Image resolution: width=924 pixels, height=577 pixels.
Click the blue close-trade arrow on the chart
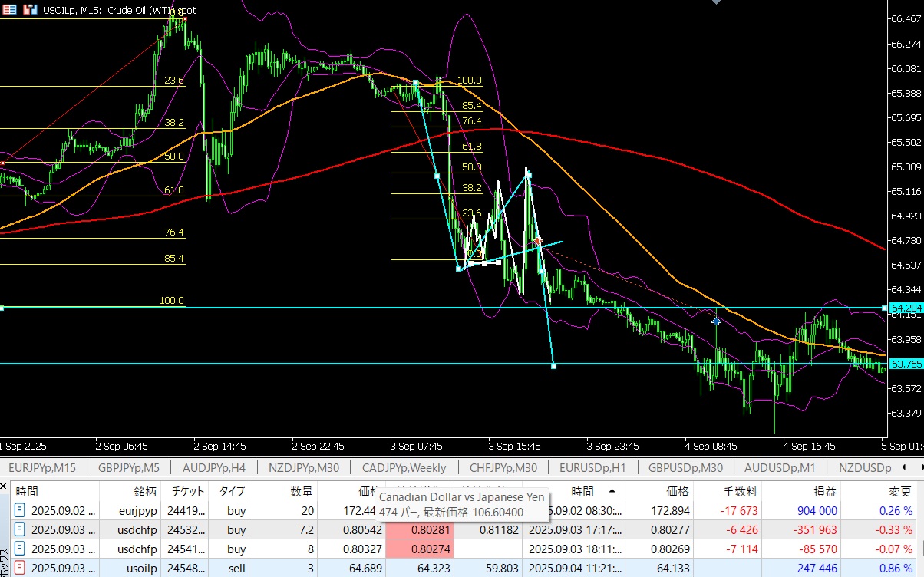tap(716, 320)
